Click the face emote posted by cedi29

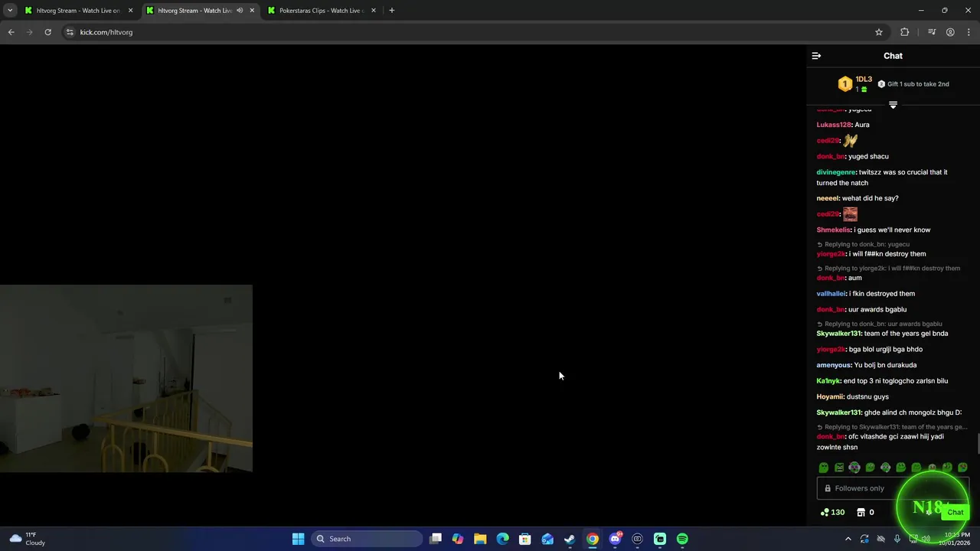[850, 214]
